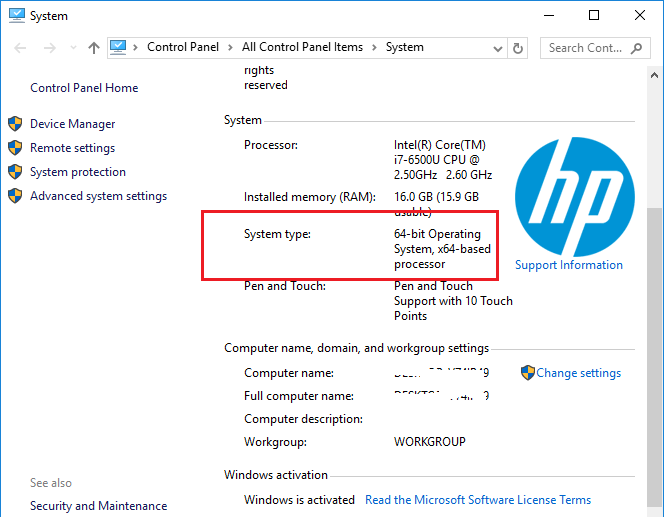Image resolution: width=664 pixels, height=517 pixels.
Task: Click the HP logo image
Action: (568, 196)
